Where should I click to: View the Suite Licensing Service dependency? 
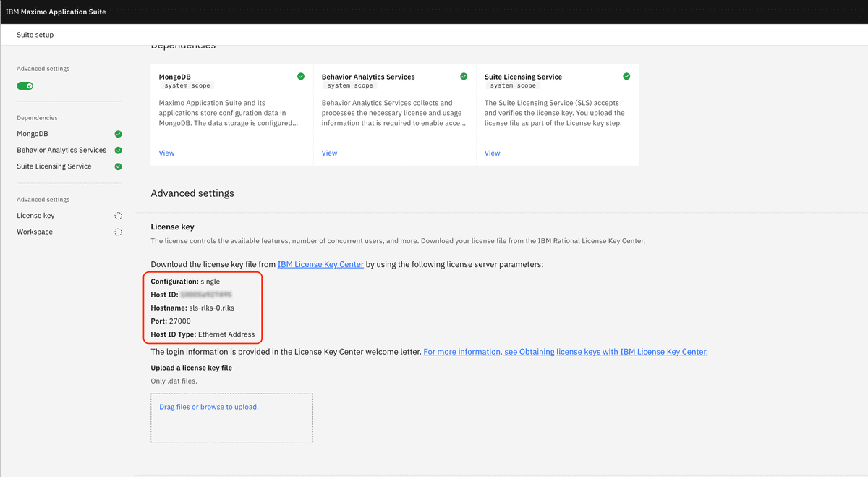pyautogui.click(x=492, y=153)
